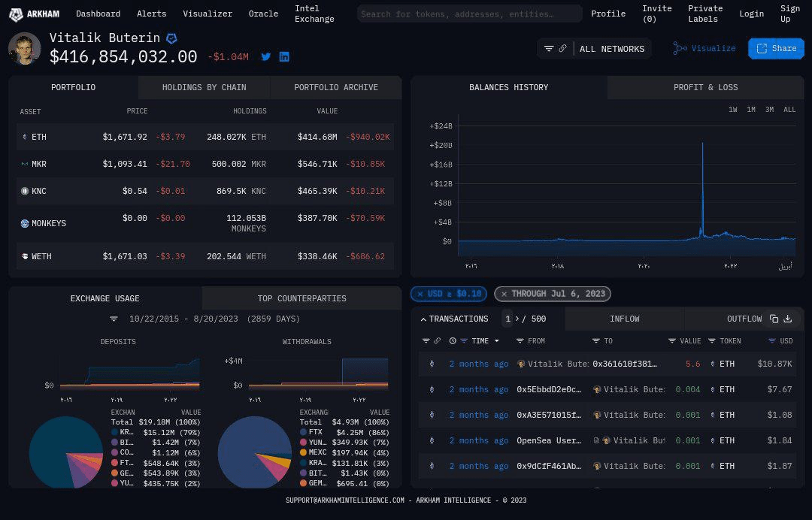Open the OpenSea User sender entity
812x520 pixels.
point(548,441)
